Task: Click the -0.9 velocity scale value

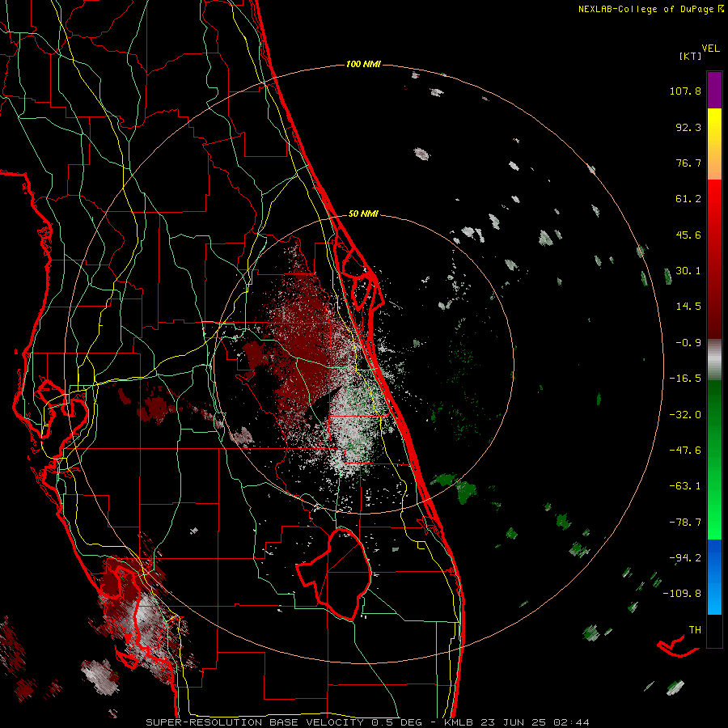Action: click(688, 343)
